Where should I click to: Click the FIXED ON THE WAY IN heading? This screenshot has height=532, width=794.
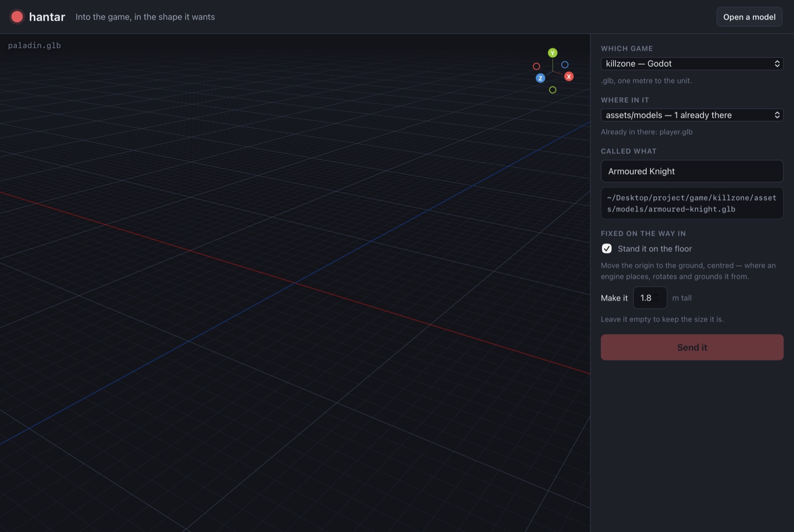pyautogui.click(x=643, y=233)
